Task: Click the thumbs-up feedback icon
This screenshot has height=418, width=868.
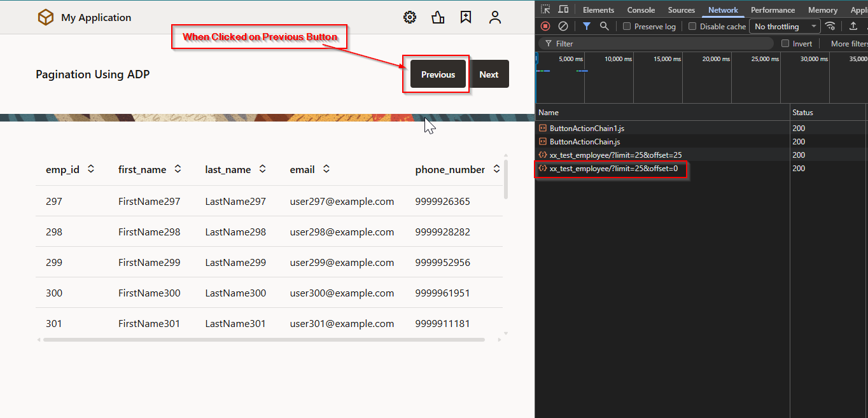Action: point(438,18)
